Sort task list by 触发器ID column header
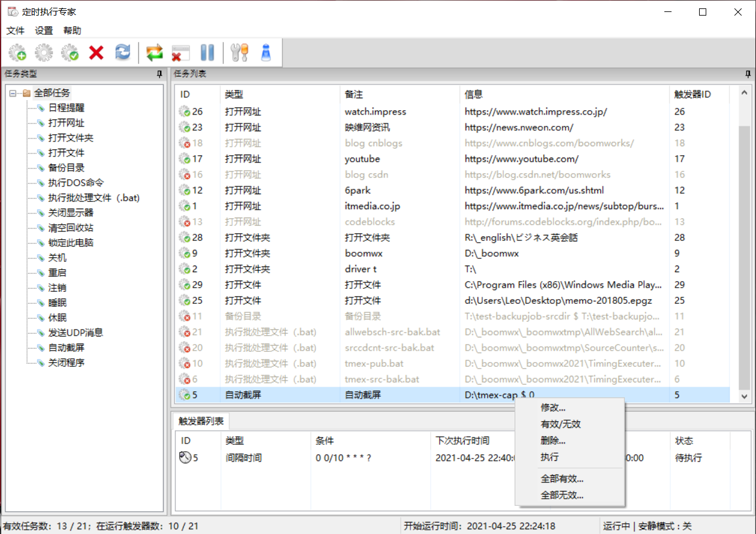Image resolution: width=756 pixels, height=534 pixels. click(699, 94)
